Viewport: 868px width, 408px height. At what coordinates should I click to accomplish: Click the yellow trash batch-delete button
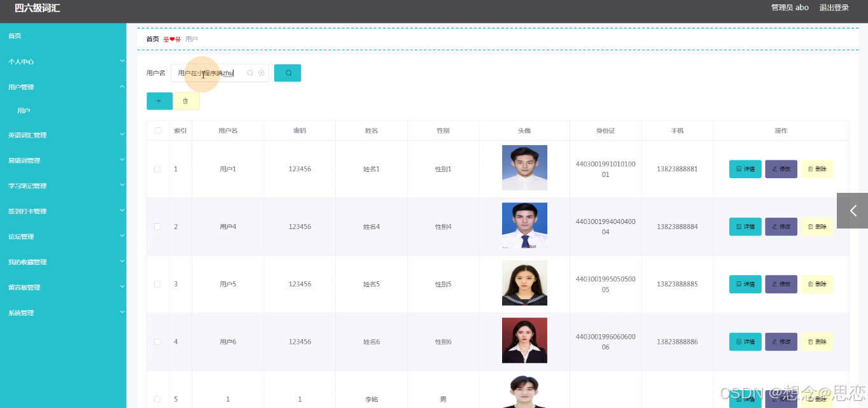(186, 101)
